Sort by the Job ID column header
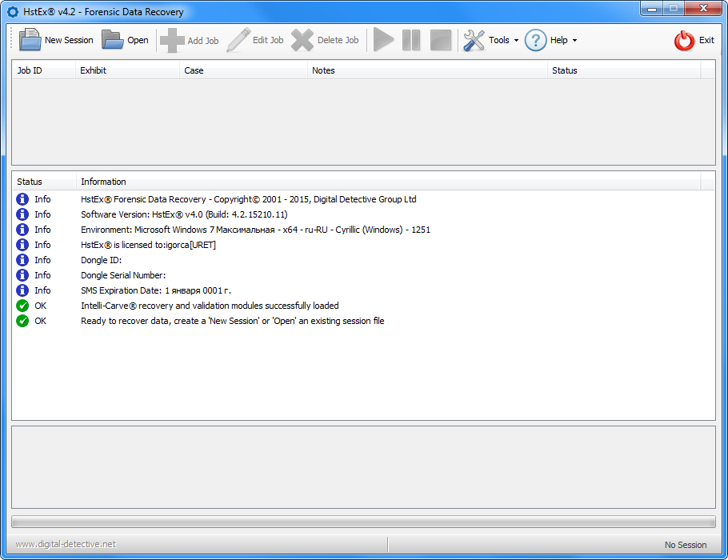Image resolution: width=728 pixels, height=560 pixels. tap(44, 70)
